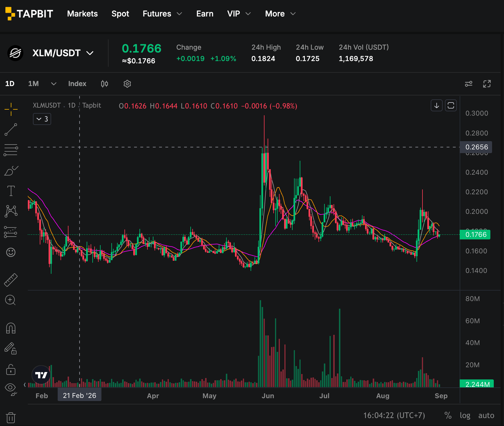The image size is (504, 426).
Task: Go to the Spot trading page
Action: pyautogui.click(x=120, y=14)
